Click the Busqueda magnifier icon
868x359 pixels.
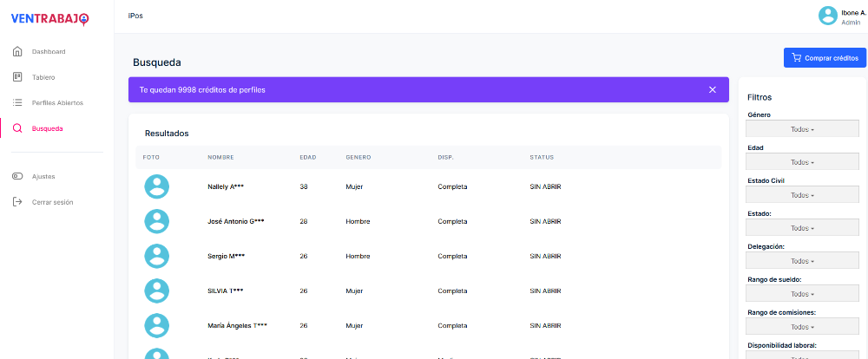pyautogui.click(x=17, y=128)
